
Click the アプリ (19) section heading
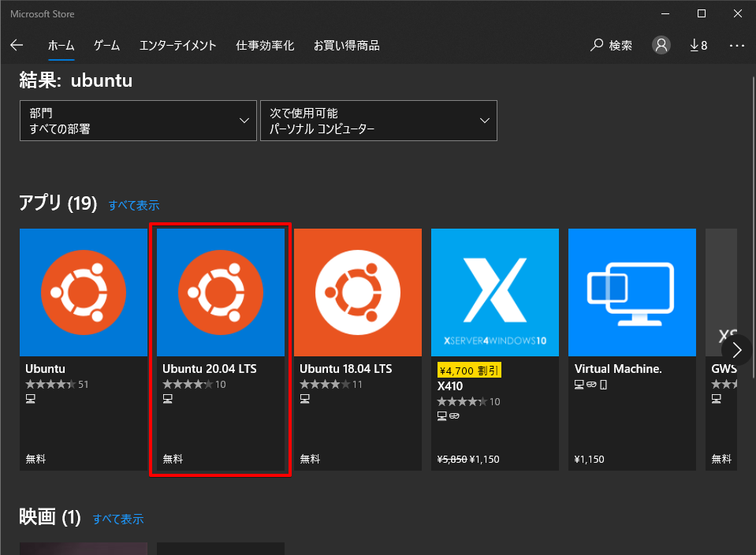coord(58,203)
